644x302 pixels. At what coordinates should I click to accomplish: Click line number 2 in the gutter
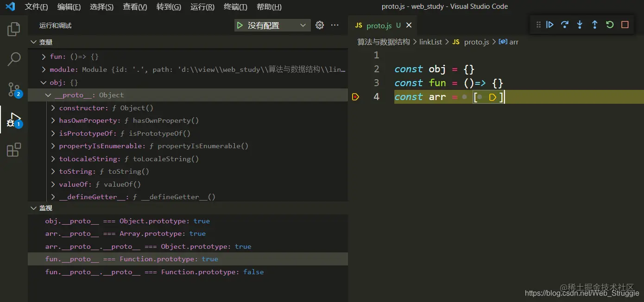(376, 69)
